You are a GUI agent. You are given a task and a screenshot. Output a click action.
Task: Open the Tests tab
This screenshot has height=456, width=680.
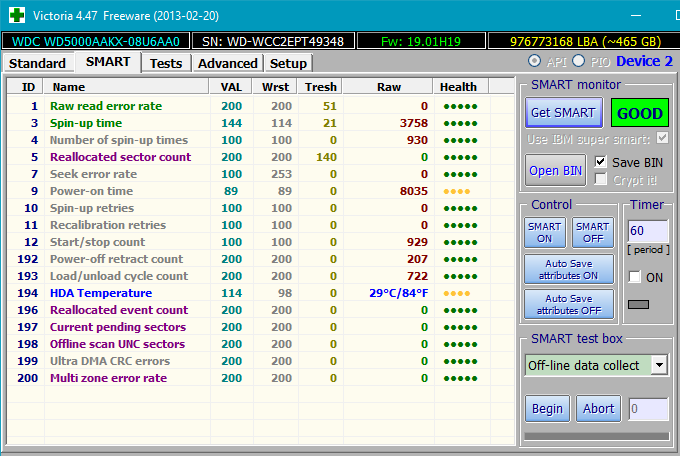(x=166, y=63)
